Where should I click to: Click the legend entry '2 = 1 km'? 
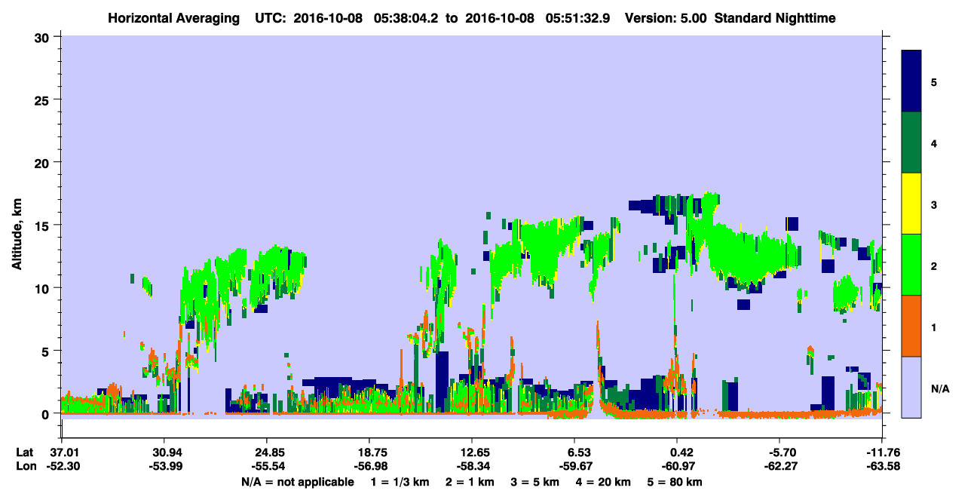point(469,482)
